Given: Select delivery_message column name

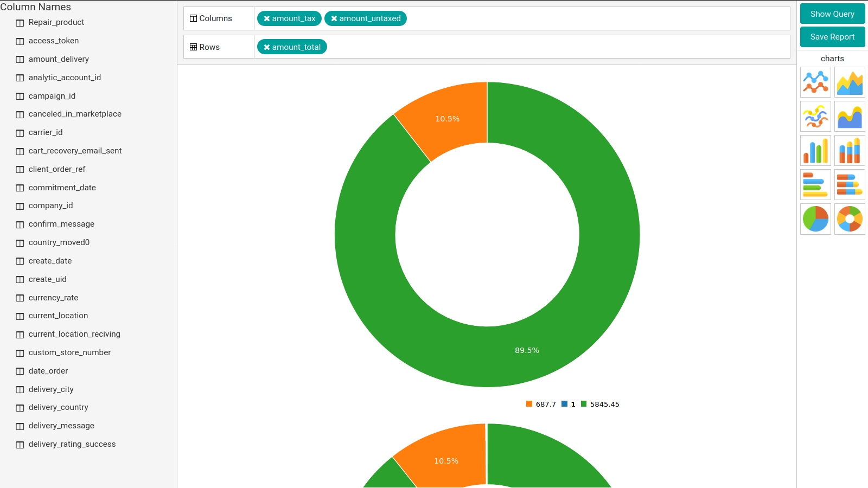Looking at the screenshot, I should pyautogui.click(x=61, y=426).
